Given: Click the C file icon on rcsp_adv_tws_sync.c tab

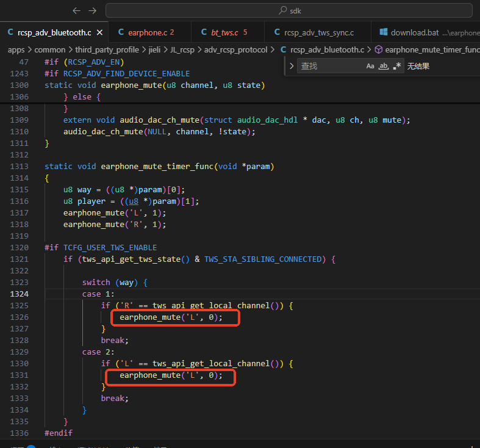Looking at the screenshot, I should click(x=277, y=32).
